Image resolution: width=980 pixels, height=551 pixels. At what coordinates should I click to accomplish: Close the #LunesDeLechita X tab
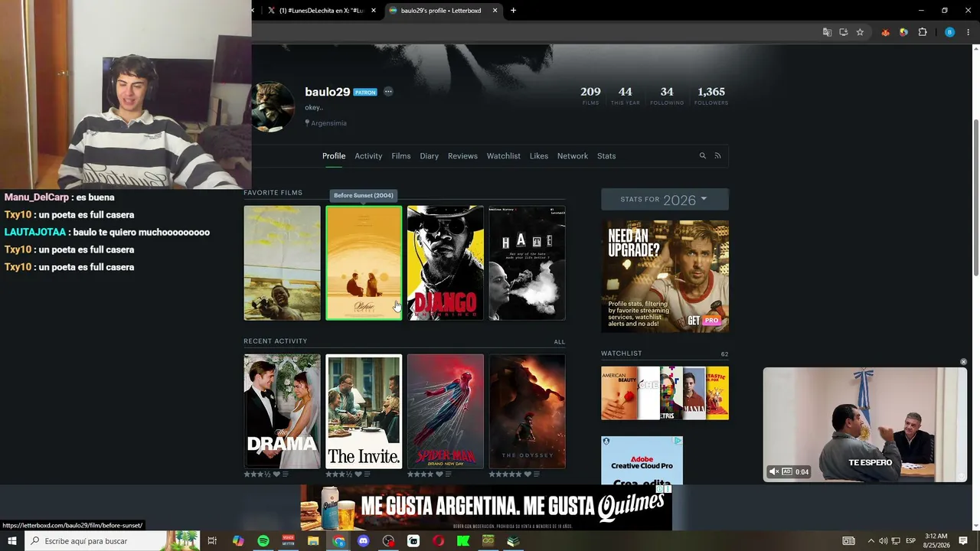374,11
